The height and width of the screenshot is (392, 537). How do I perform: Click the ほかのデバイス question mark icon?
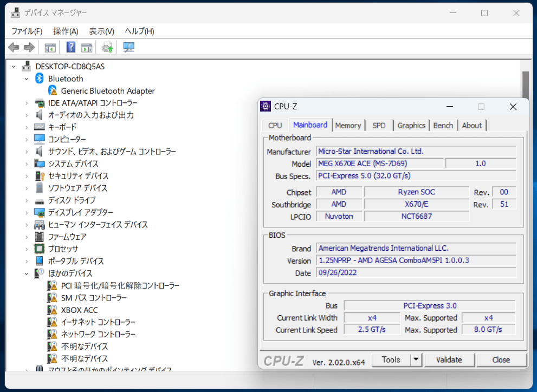(40, 273)
